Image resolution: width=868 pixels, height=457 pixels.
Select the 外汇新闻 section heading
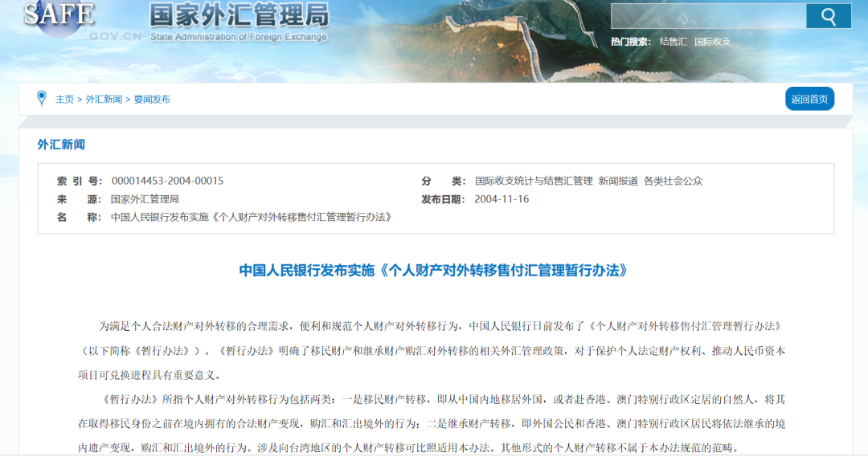click(x=61, y=145)
